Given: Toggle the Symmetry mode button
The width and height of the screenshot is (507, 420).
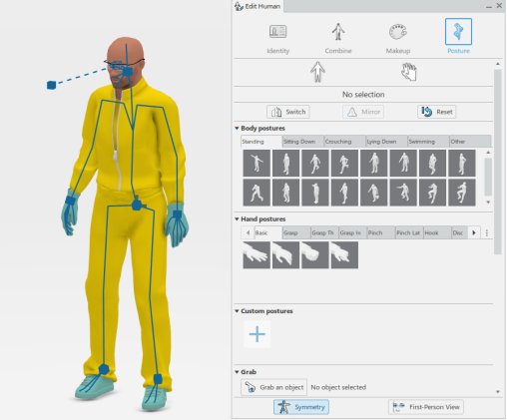Looking at the screenshot, I should pyautogui.click(x=301, y=407).
